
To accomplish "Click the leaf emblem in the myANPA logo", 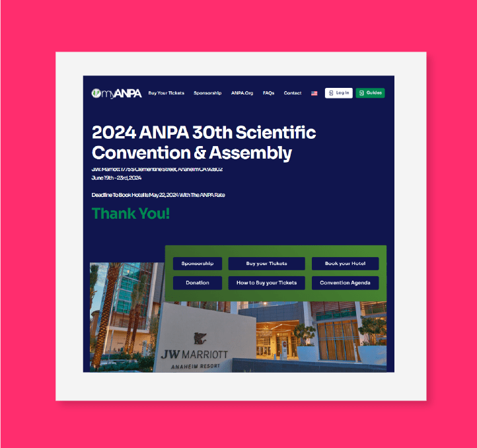I will click(96, 93).
